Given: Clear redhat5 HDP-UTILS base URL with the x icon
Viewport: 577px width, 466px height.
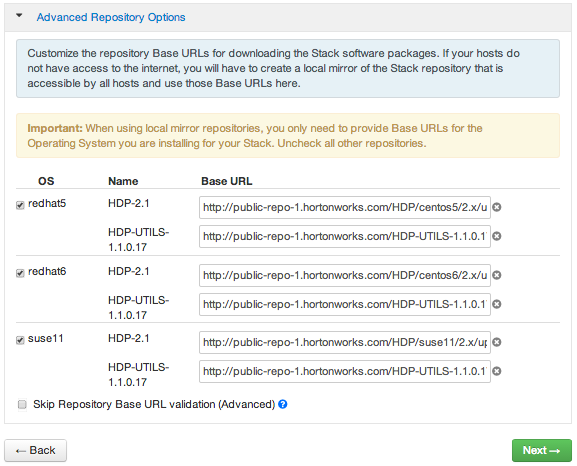Looking at the screenshot, I should 497,236.
